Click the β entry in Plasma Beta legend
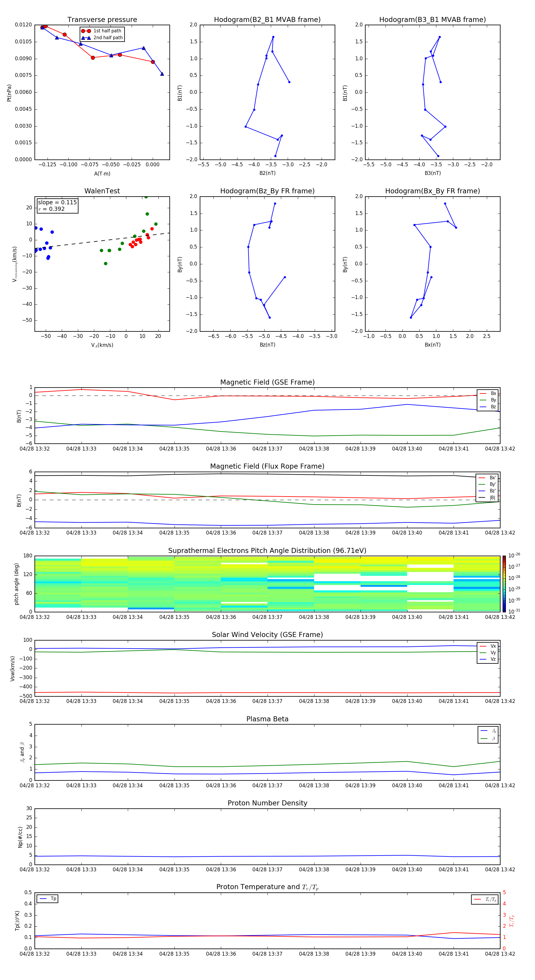 pyautogui.click(x=488, y=739)
